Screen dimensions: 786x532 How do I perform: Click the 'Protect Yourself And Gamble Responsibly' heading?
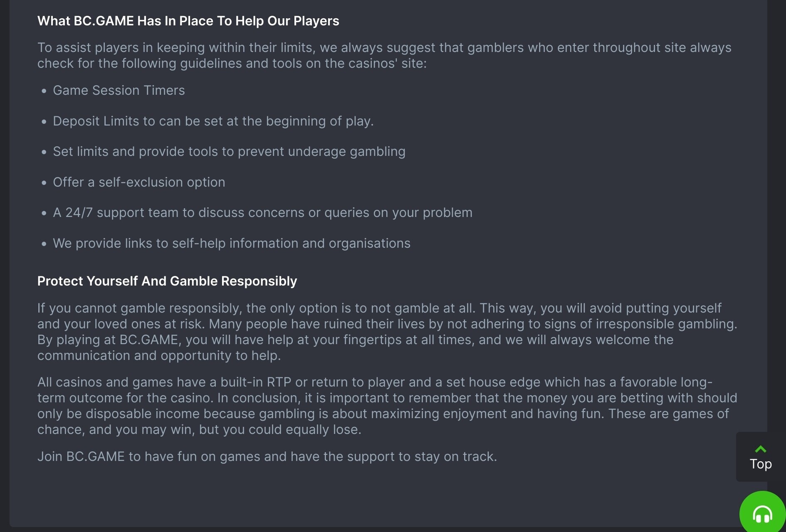[167, 281]
